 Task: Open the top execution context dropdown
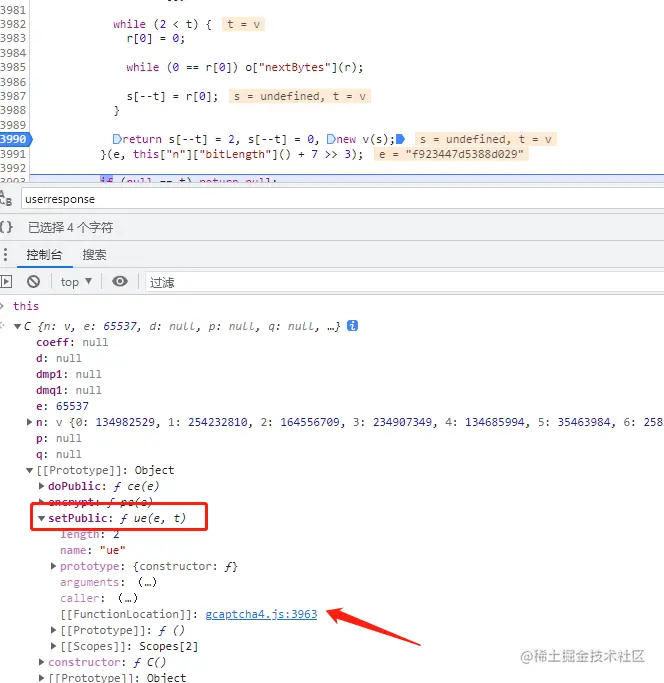(76, 282)
